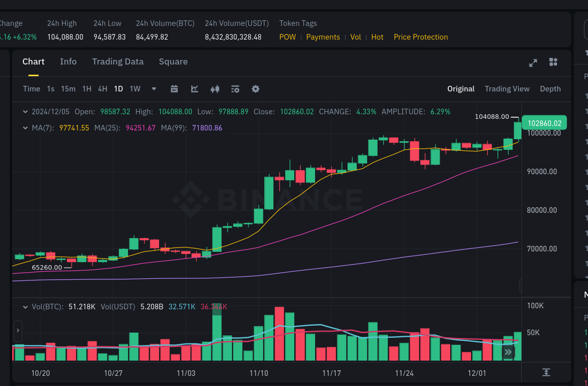
Task: Click the double-arrow jump to latest icon
Action: tap(508, 352)
